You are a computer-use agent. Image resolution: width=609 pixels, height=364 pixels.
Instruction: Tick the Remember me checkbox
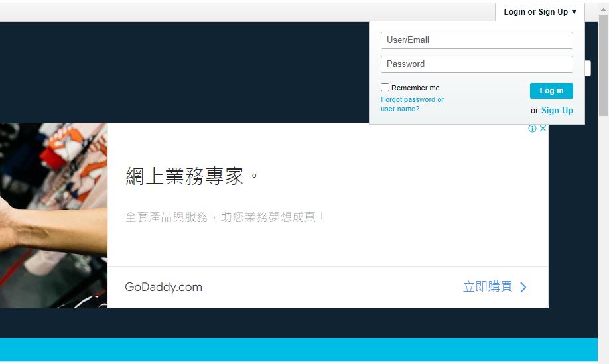385,88
